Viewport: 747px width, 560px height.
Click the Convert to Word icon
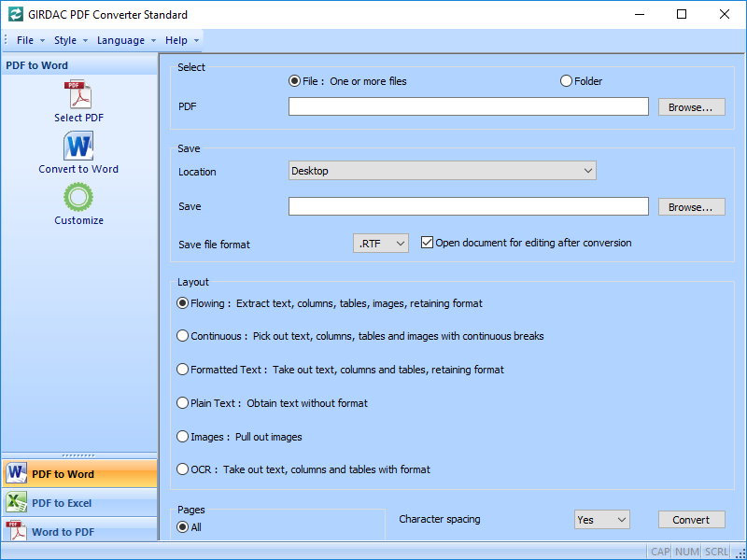78,146
